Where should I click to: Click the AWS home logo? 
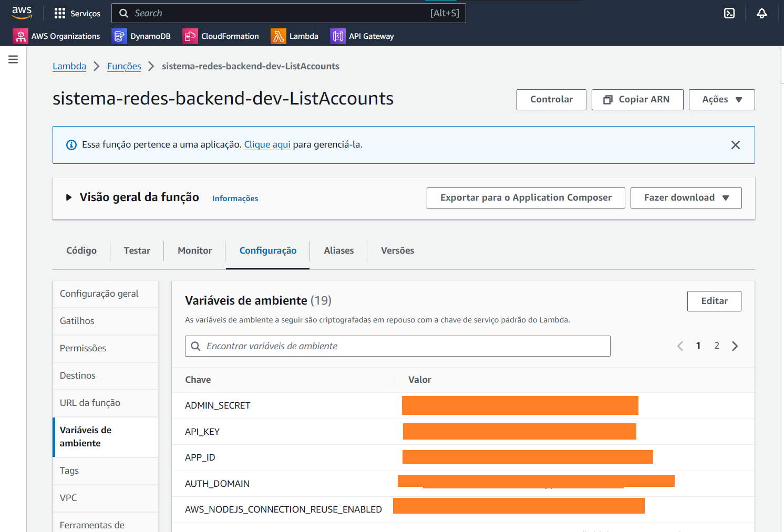point(22,13)
